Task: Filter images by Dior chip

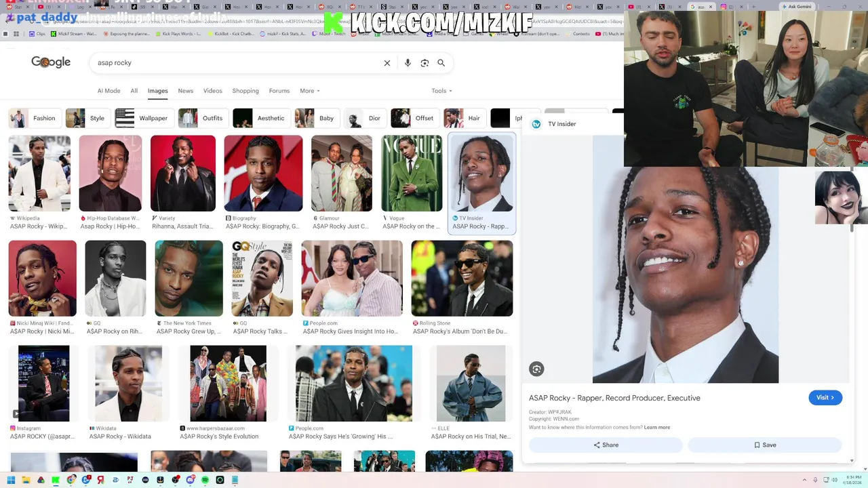Action: click(364, 118)
